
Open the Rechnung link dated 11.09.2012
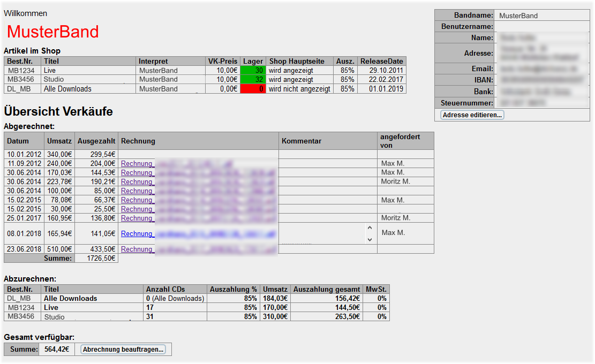click(137, 164)
